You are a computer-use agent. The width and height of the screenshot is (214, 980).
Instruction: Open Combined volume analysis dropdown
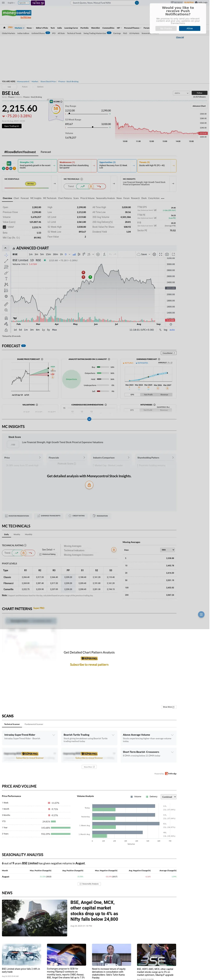pos(168,797)
